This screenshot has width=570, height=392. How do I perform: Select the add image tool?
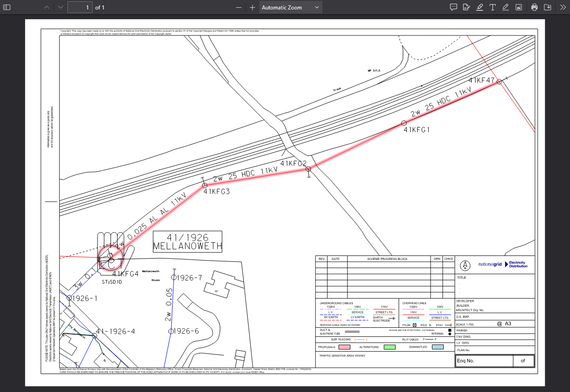pos(519,7)
